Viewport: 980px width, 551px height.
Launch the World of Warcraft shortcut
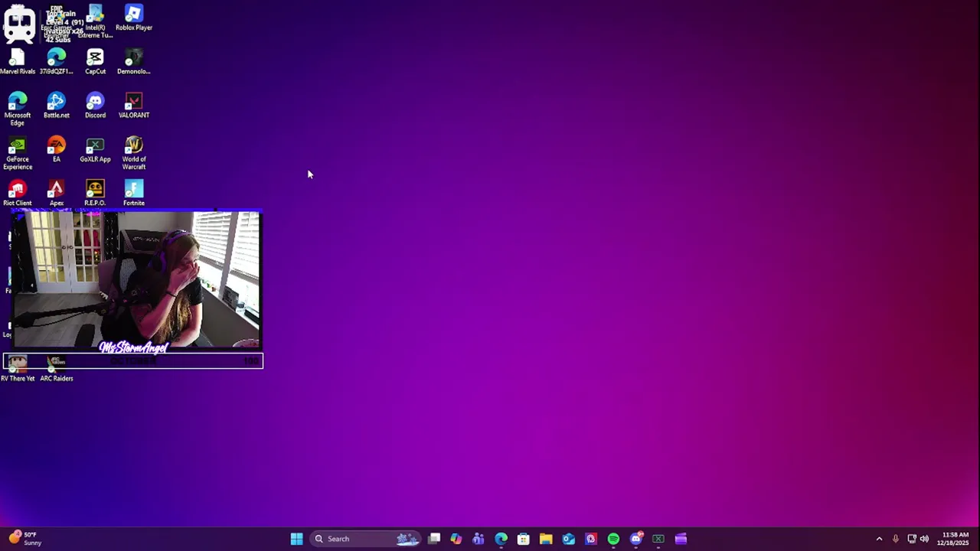pos(134,153)
